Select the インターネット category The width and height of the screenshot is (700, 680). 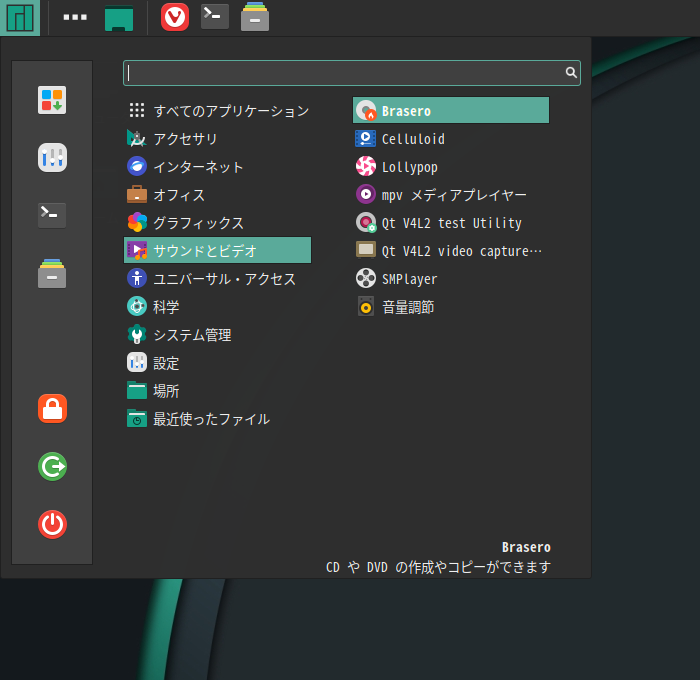pyautogui.click(x=197, y=167)
